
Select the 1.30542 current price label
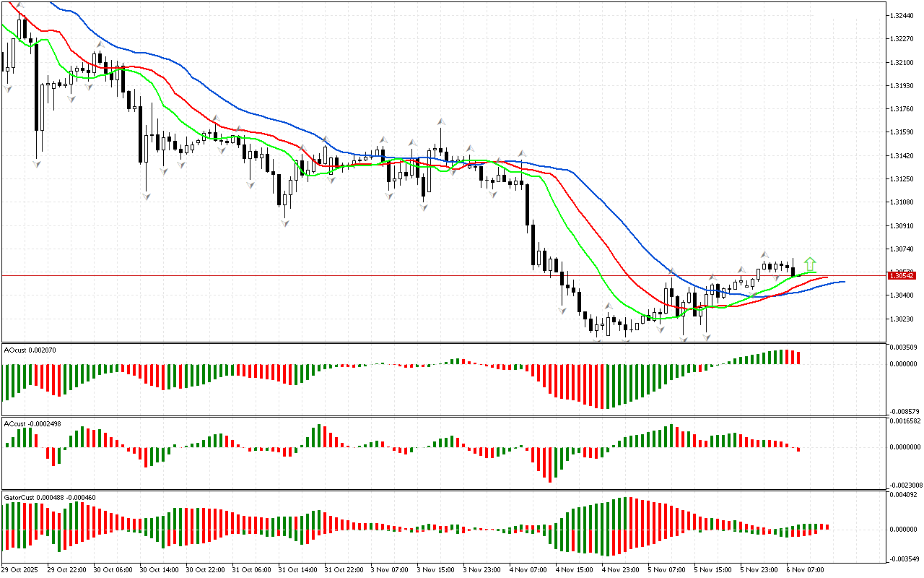pos(902,275)
